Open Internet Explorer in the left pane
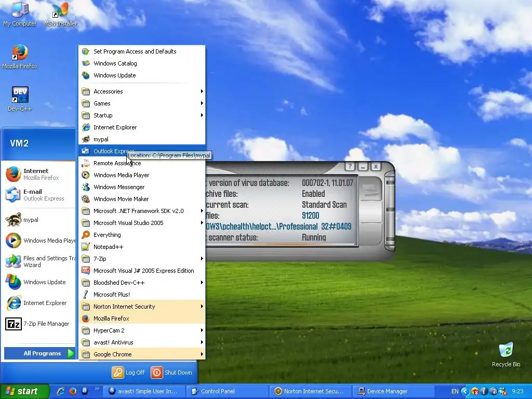 coord(38,303)
